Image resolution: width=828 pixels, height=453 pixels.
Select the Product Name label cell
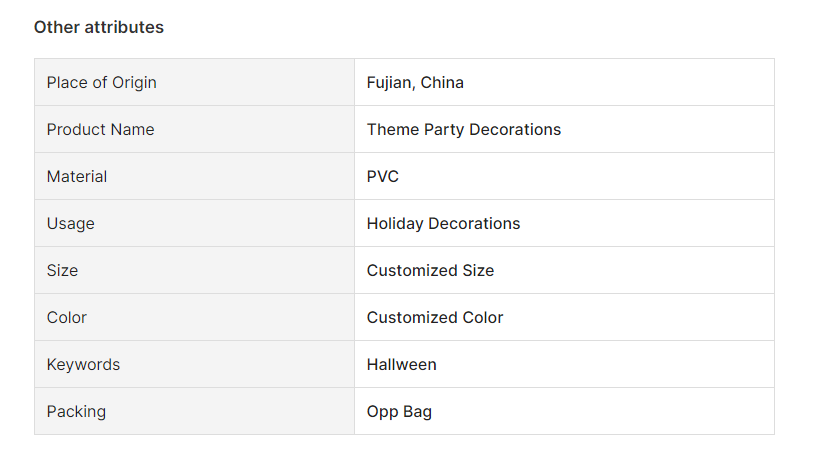click(x=194, y=129)
